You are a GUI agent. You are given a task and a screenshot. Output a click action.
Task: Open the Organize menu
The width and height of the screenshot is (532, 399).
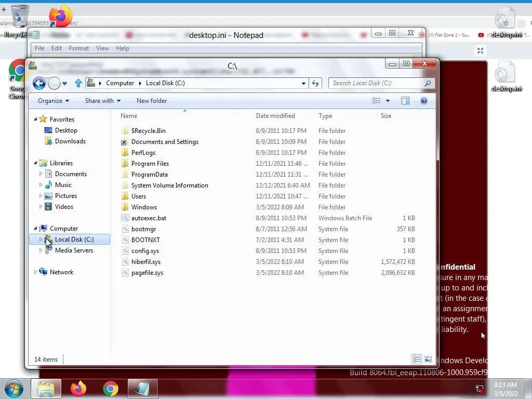pyautogui.click(x=54, y=101)
